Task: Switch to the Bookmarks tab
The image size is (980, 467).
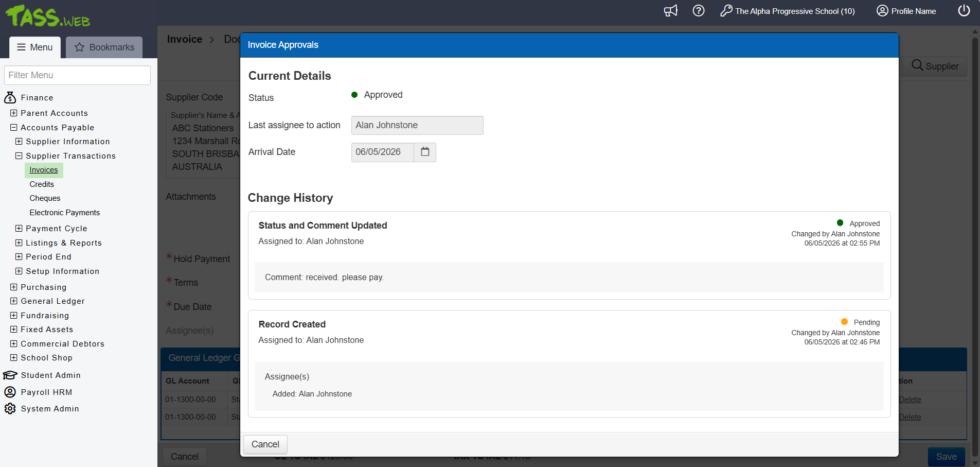Action: tap(104, 47)
